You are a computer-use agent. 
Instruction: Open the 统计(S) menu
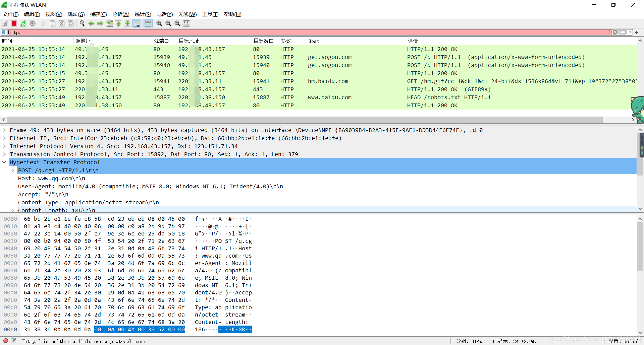(x=143, y=14)
